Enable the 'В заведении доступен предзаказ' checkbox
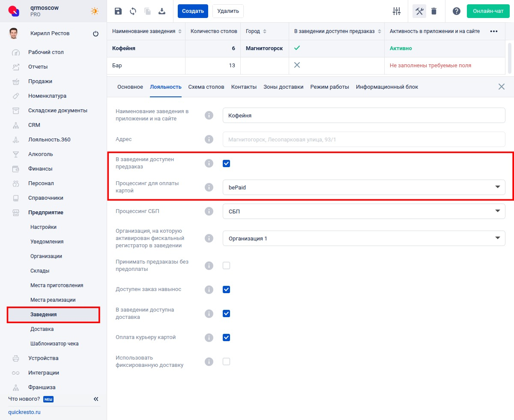 226,163
